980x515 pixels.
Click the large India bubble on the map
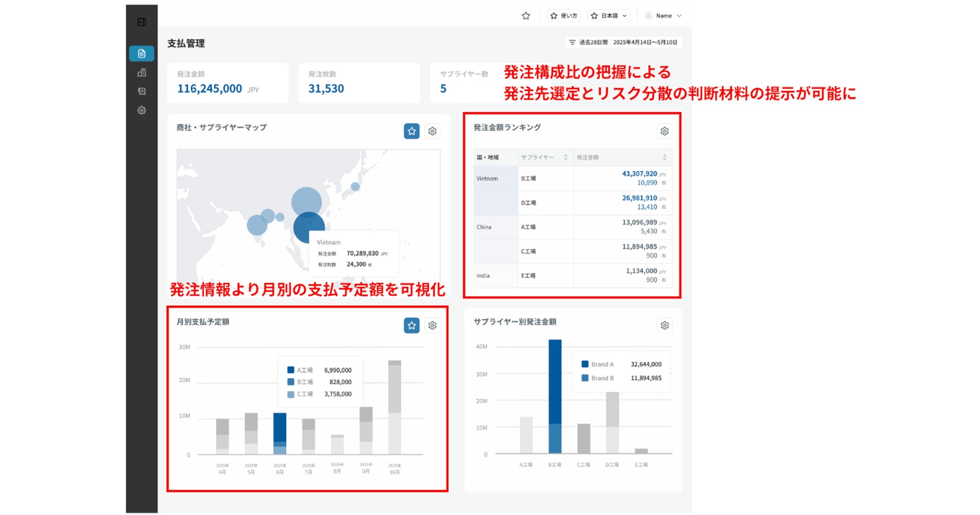(x=257, y=225)
